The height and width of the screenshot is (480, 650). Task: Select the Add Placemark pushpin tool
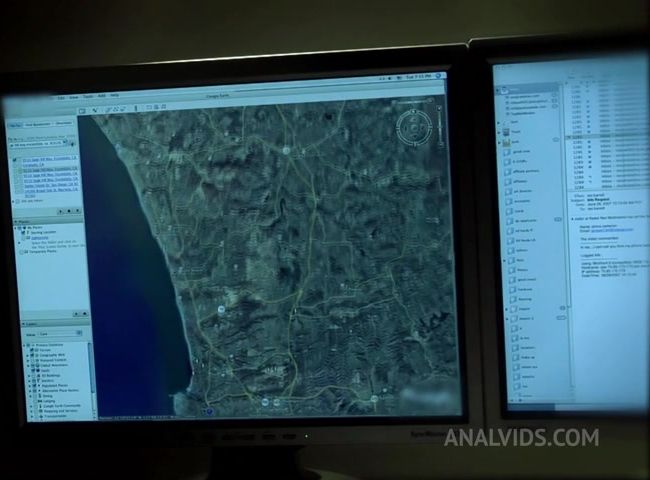coord(95,110)
